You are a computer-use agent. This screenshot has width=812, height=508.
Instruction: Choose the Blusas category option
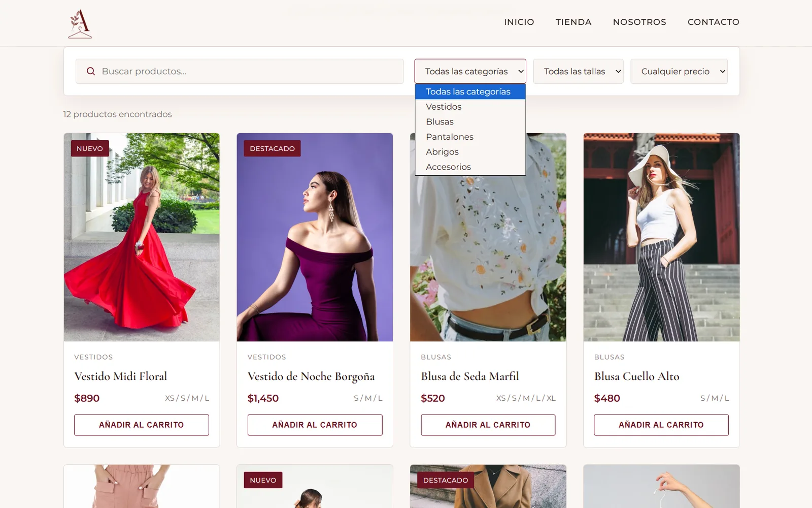(470, 122)
